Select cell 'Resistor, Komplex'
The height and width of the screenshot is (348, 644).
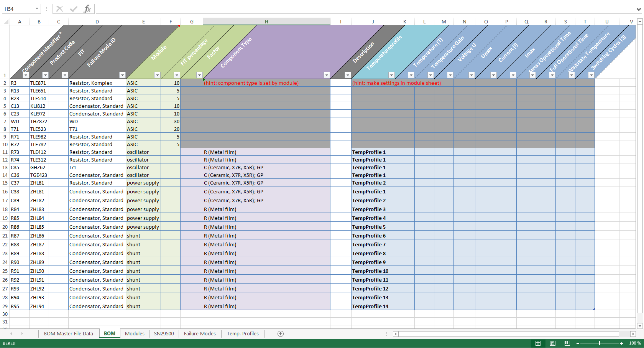point(97,83)
